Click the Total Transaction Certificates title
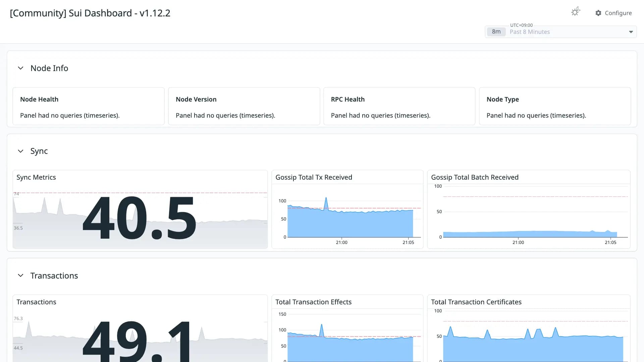Image resolution: width=644 pixels, height=362 pixels. (476, 302)
